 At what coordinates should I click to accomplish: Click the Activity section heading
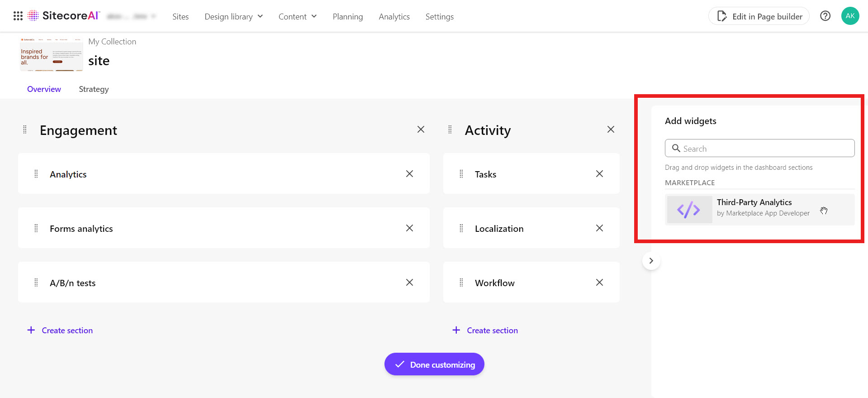click(488, 130)
